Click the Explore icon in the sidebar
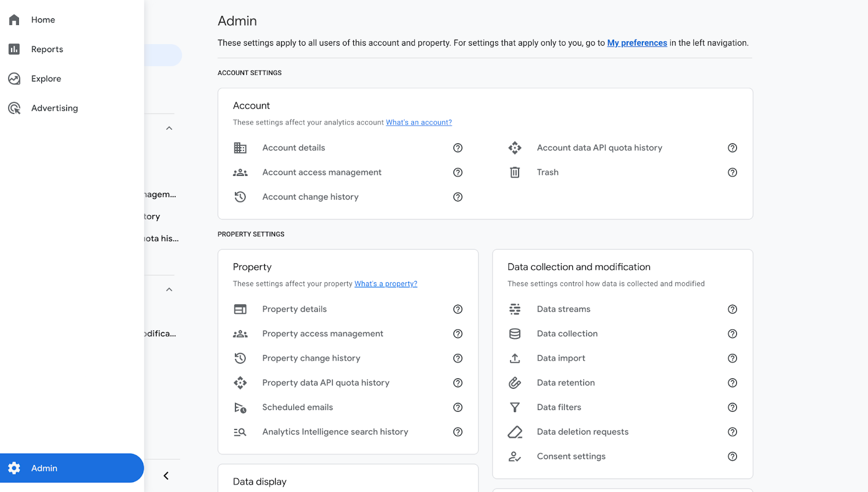The image size is (868, 492). click(14, 79)
